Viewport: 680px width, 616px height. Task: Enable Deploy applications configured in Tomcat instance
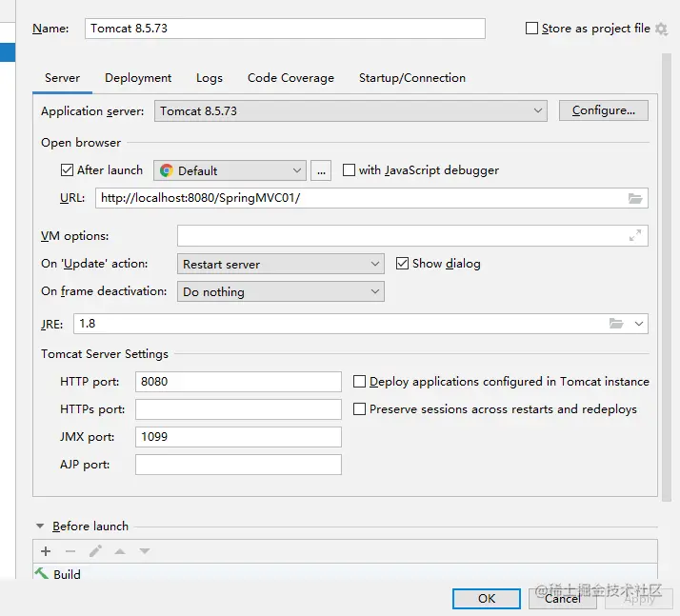pyautogui.click(x=359, y=382)
